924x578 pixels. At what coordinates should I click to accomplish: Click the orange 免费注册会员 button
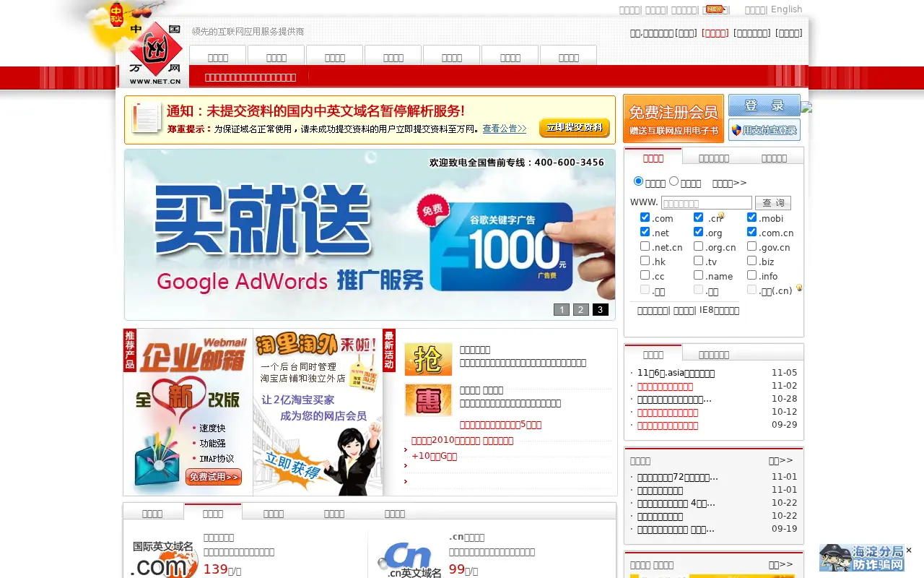click(674, 118)
